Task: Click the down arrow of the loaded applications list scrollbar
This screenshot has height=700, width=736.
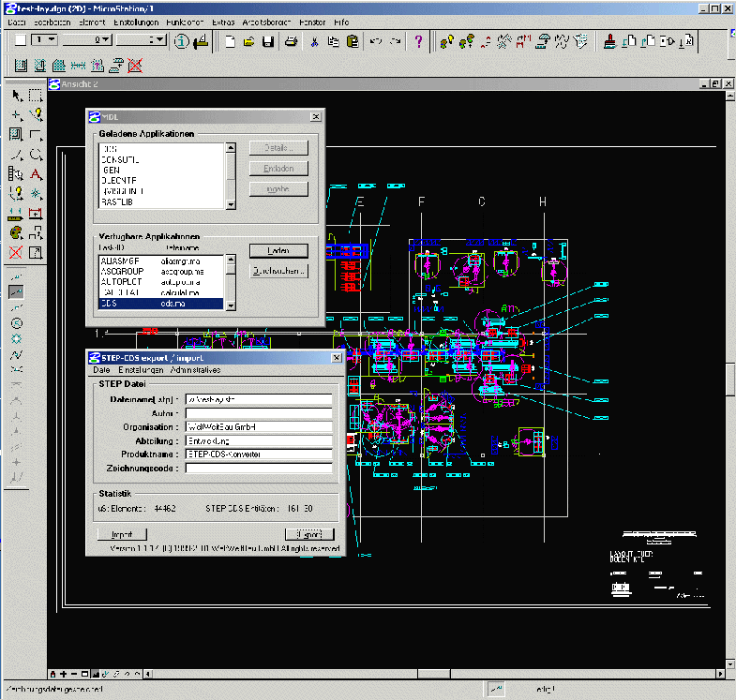Action: click(x=231, y=204)
